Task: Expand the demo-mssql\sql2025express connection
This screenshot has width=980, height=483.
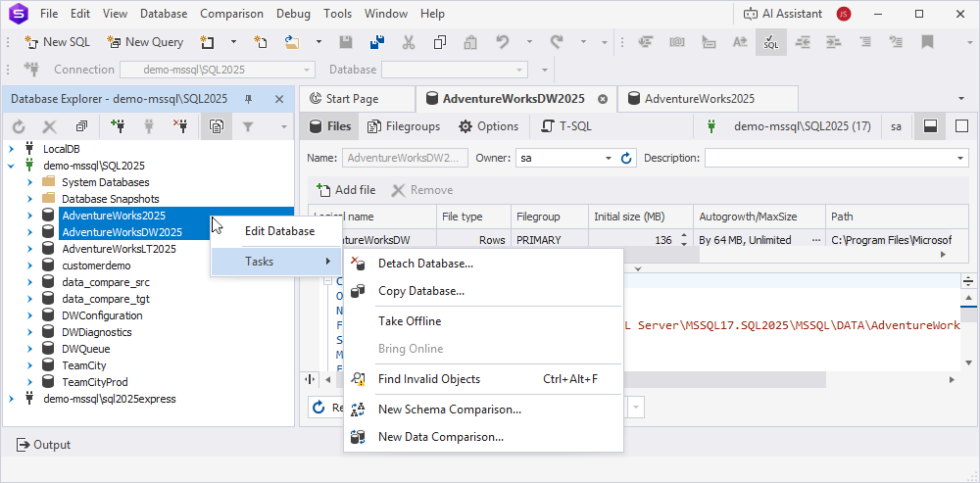Action: pos(11,399)
